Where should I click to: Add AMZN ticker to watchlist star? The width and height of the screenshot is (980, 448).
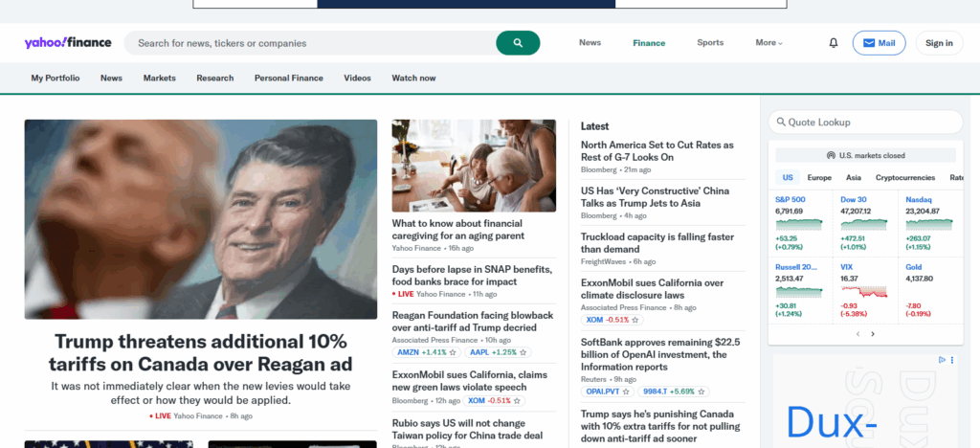click(453, 352)
